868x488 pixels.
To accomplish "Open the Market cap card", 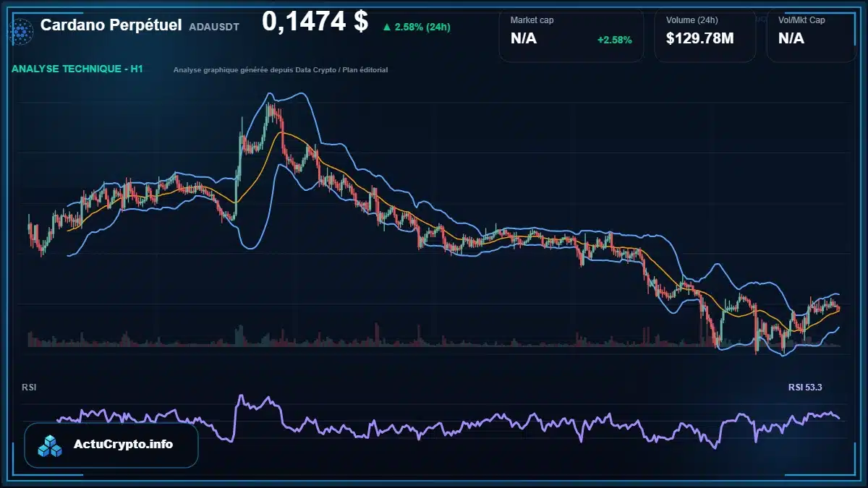I will pos(571,34).
